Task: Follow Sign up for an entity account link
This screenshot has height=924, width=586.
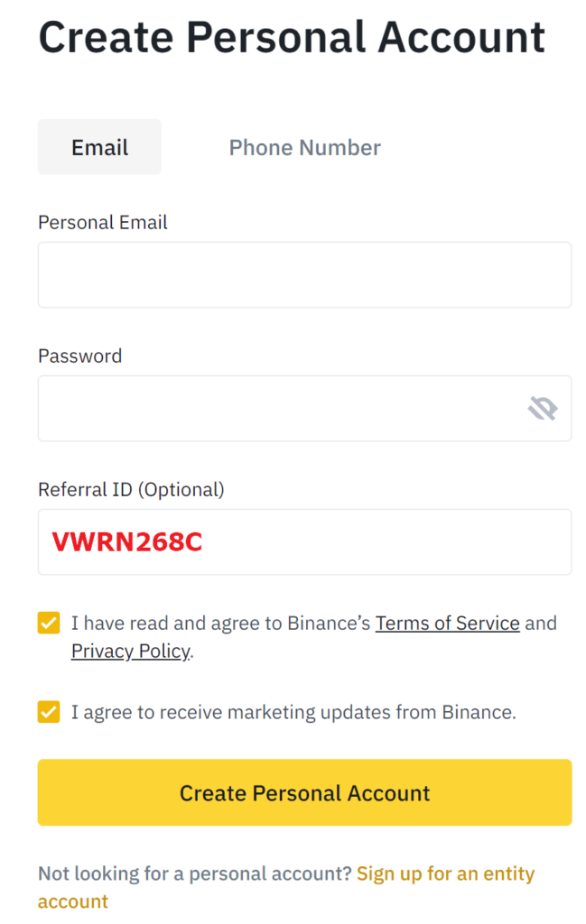Action: (286, 888)
